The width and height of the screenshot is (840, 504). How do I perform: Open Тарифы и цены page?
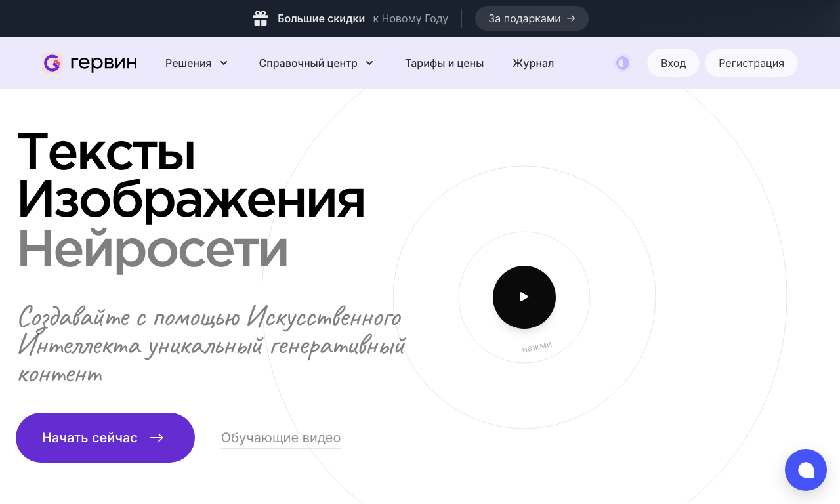click(x=444, y=63)
